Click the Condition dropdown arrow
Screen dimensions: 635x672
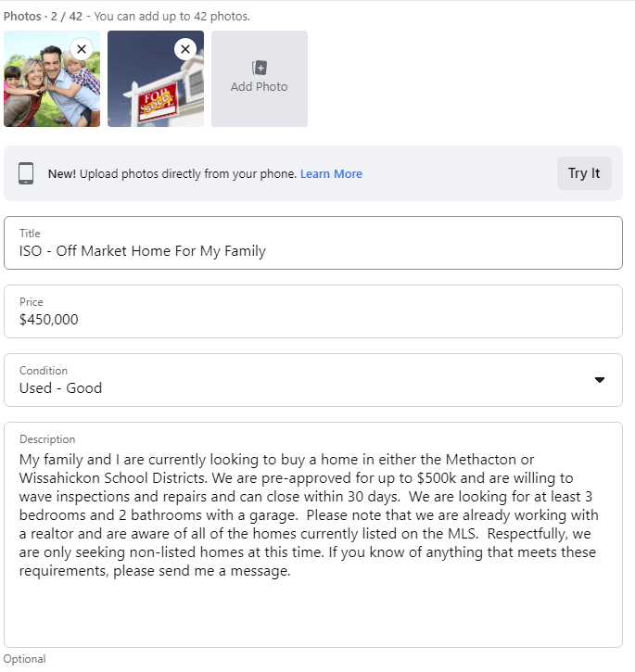pyautogui.click(x=600, y=380)
